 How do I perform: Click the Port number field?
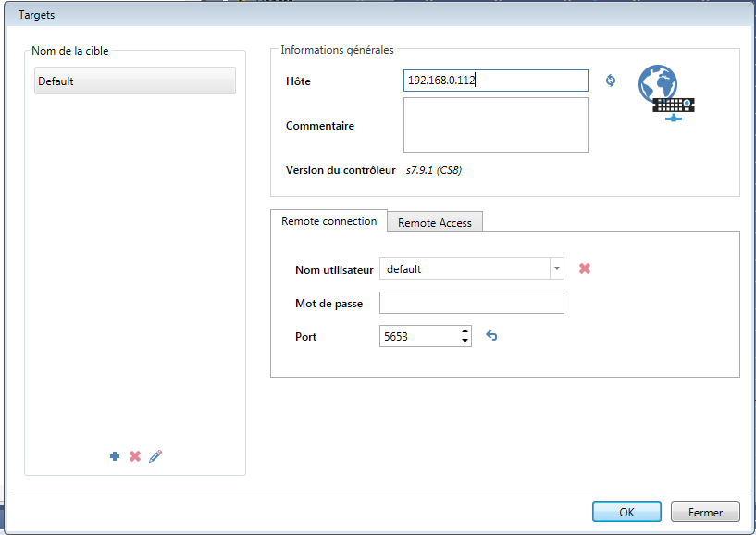pos(418,337)
